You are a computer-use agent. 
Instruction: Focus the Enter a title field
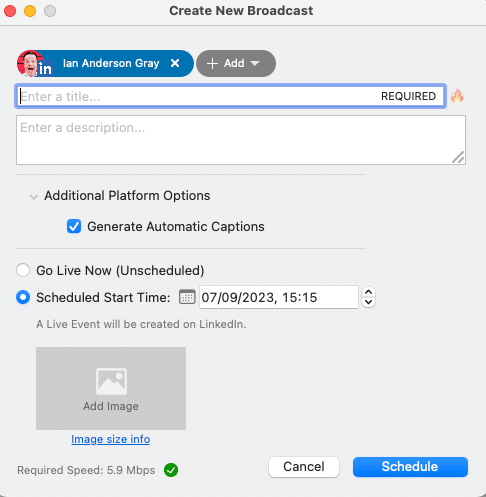coord(230,96)
